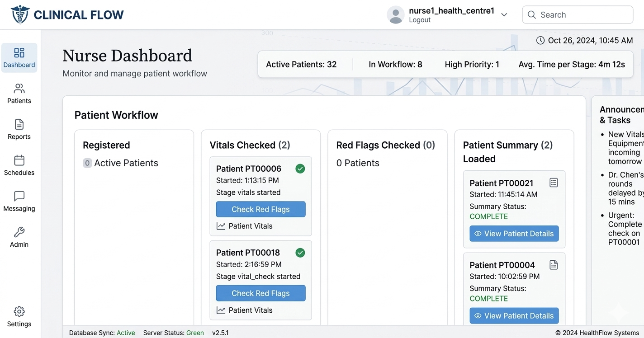
Task: Open the Admin wrench icon
Action: point(19,232)
